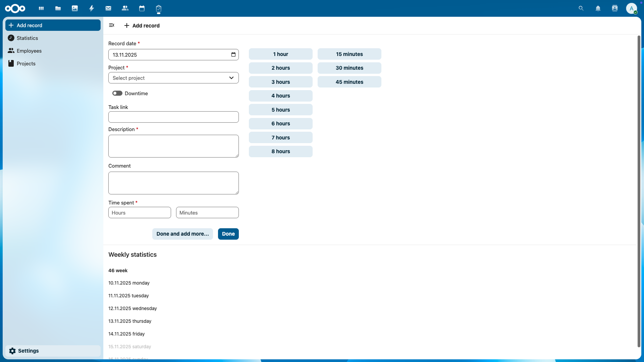Collapse the navigation sidebar toggle

pyautogui.click(x=112, y=25)
